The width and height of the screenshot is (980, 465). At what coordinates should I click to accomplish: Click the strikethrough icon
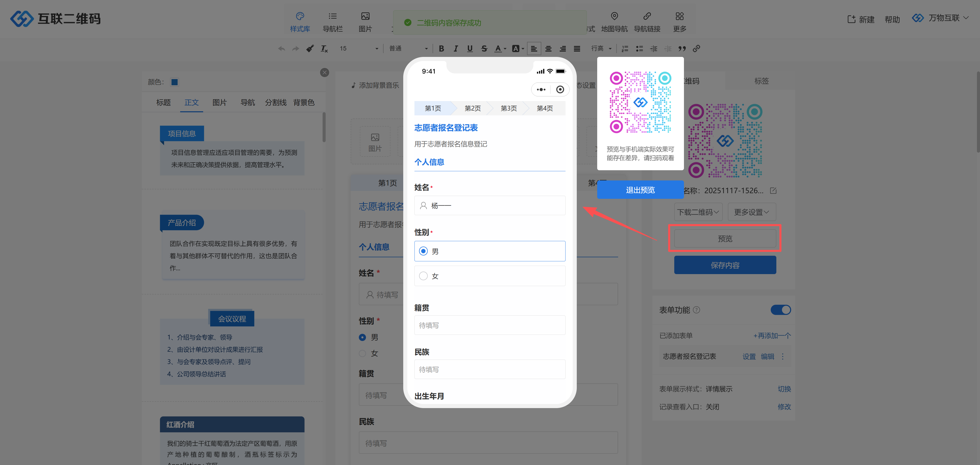click(x=484, y=48)
